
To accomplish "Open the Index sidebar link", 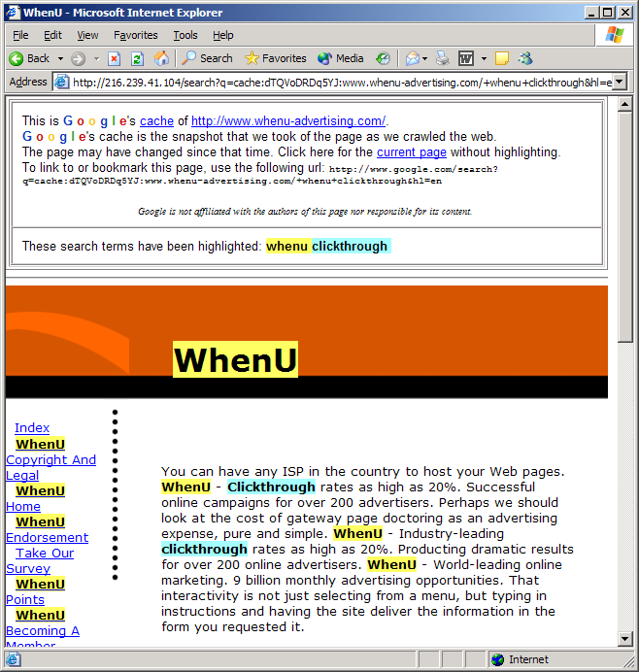I will 32,427.
